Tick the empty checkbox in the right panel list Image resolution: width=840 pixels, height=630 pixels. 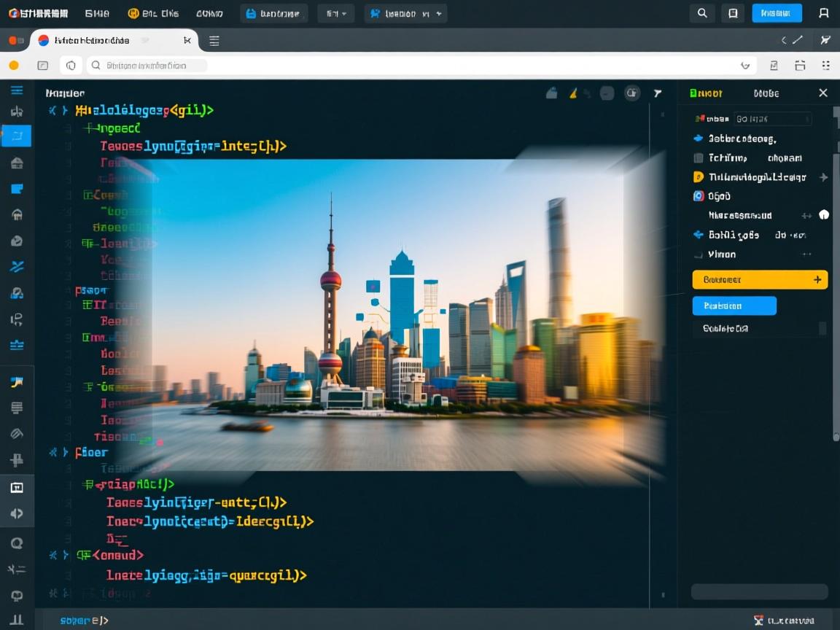pos(698,254)
